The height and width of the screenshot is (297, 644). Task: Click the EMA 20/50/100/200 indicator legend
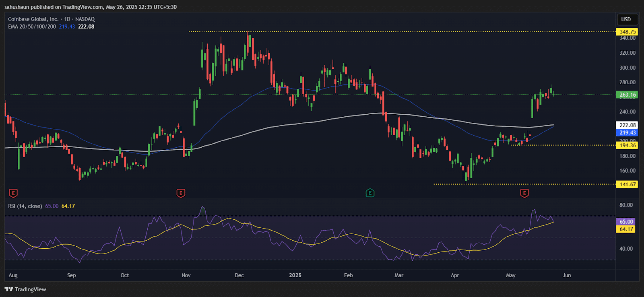coord(32,27)
